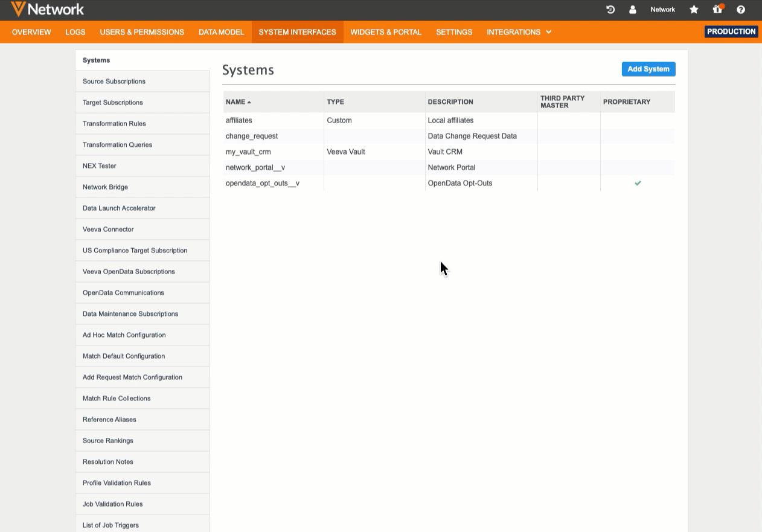Click the Add System button
762x532 pixels.
[x=648, y=69]
